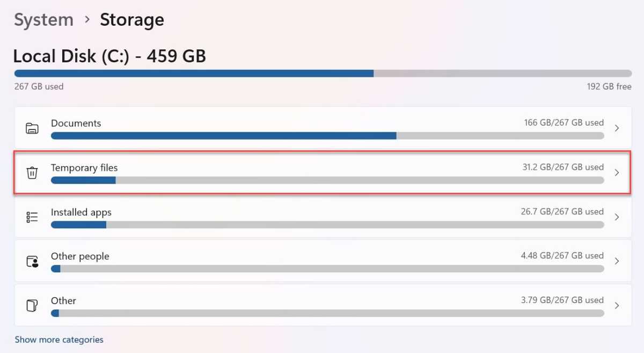Click the Storage breadcrumb title
The width and height of the screenshot is (644, 353).
coord(132,20)
